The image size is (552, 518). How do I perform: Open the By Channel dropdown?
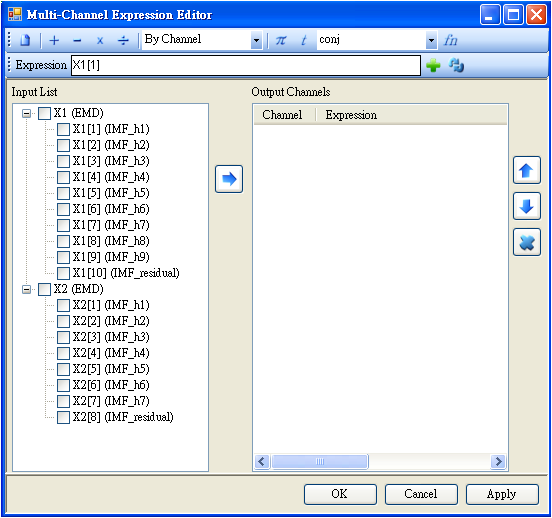click(x=257, y=40)
